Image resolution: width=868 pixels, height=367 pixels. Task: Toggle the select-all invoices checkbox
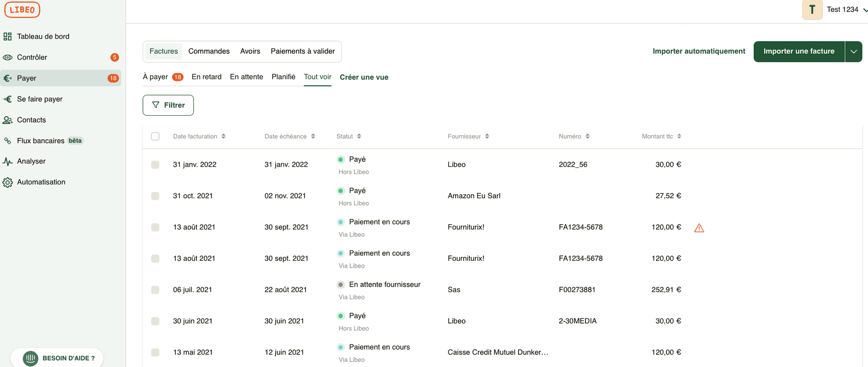(155, 136)
